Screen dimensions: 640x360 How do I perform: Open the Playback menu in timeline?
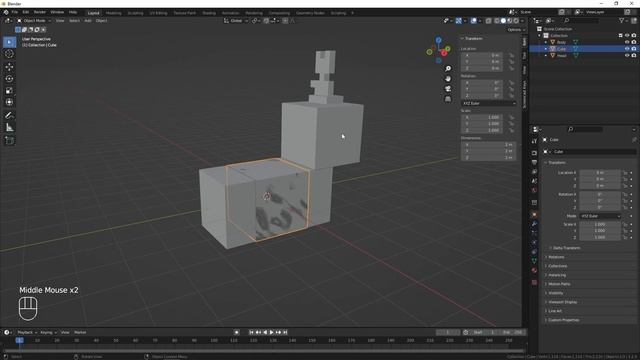click(27, 332)
